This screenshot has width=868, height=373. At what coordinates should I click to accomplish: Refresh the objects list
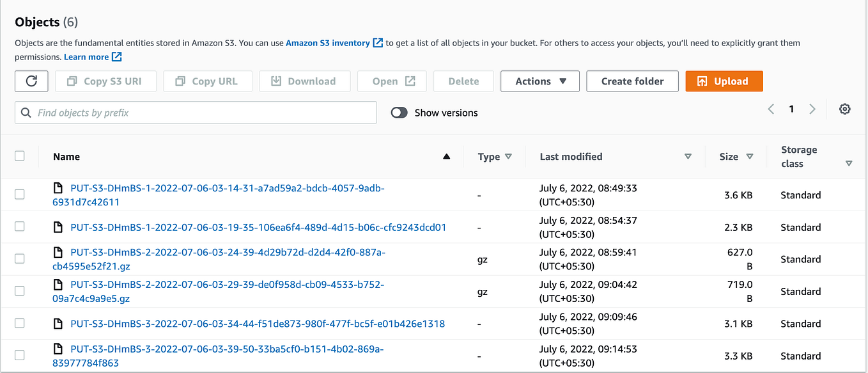[31, 81]
